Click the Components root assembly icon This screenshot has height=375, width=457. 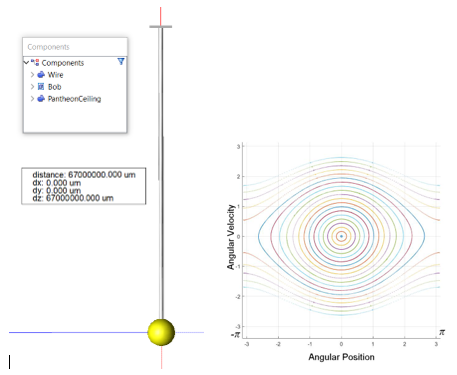[35, 62]
